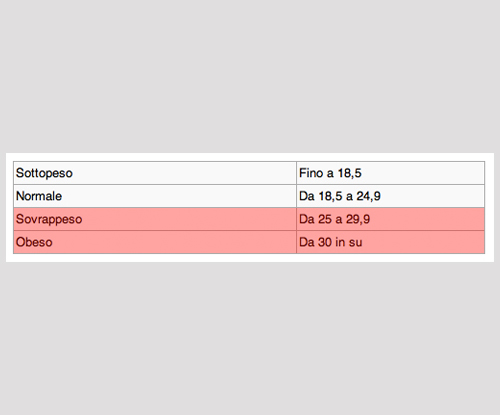Click the Obeso row label
Viewport: 500px width, 415px height.
[x=155, y=242]
